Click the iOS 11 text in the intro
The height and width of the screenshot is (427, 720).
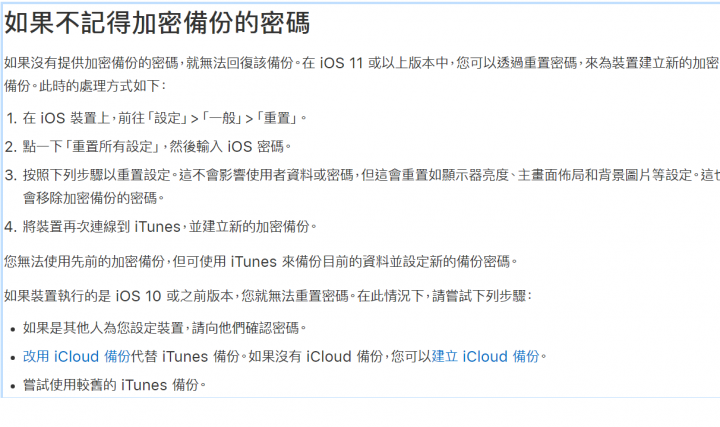[341, 63]
